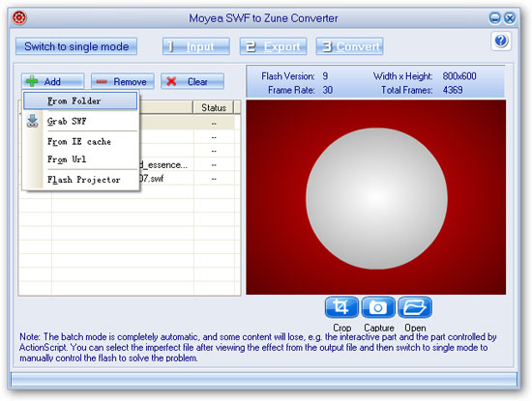The height and width of the screenshot is (401, 532).
Task: Minimize the converter window
Action: 494,17
